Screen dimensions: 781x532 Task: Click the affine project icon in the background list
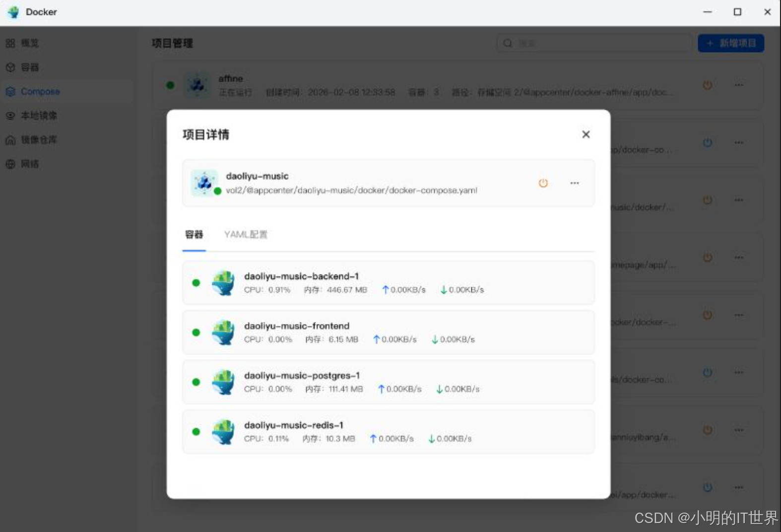click(197, 85)
